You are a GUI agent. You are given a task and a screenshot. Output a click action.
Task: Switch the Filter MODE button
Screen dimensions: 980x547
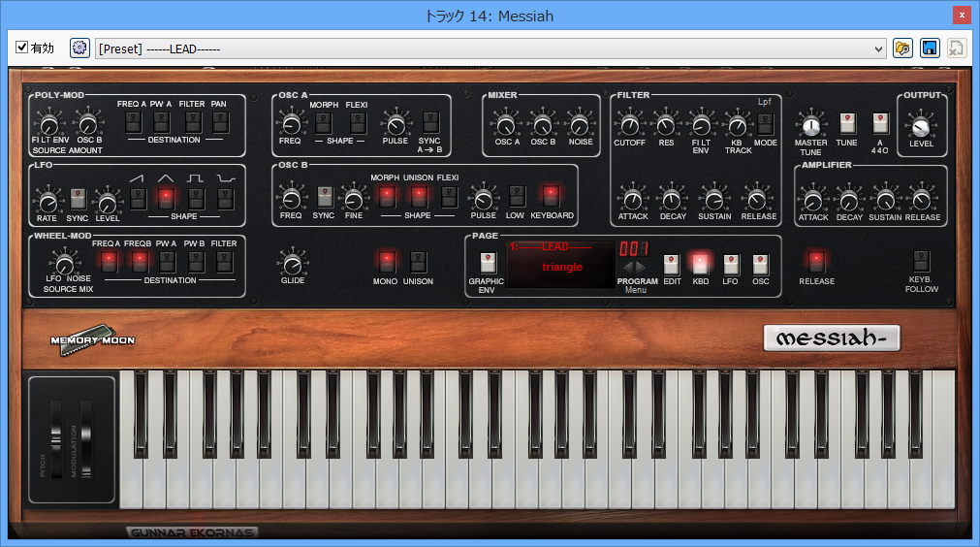coord(765,124)
